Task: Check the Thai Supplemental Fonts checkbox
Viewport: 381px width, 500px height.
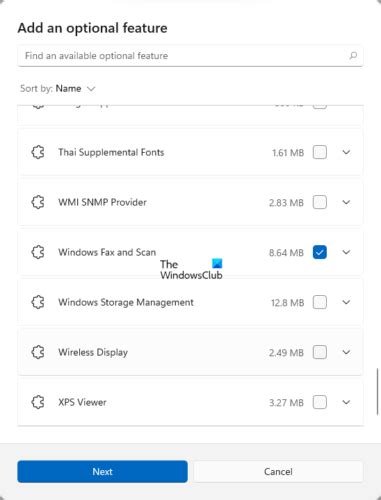Action: (x=320, y=152)
